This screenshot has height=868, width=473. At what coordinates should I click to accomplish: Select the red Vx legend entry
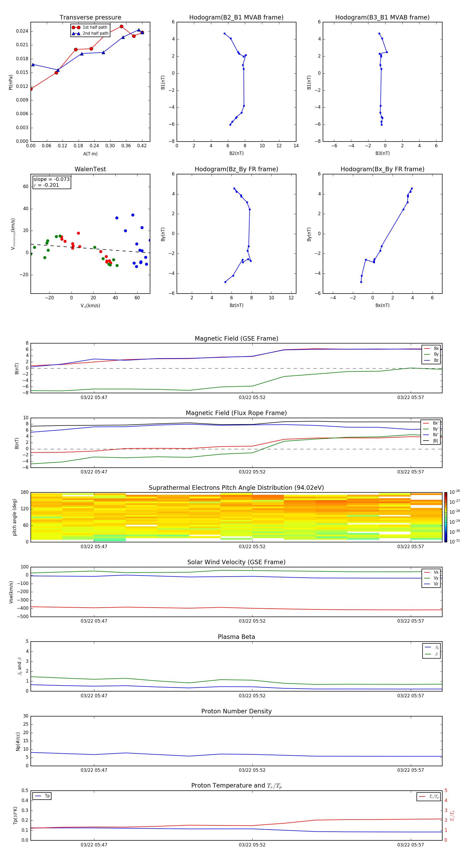(x=431, y=572)
